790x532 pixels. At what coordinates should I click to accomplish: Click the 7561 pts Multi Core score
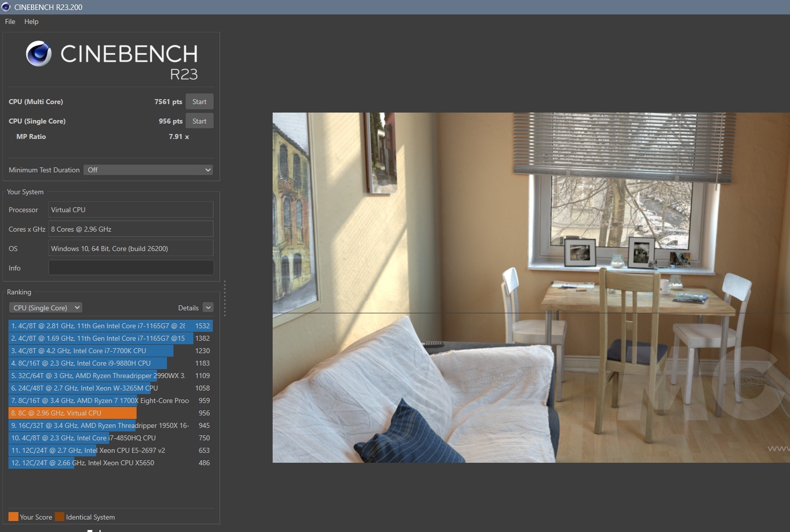tap(168, 102)
